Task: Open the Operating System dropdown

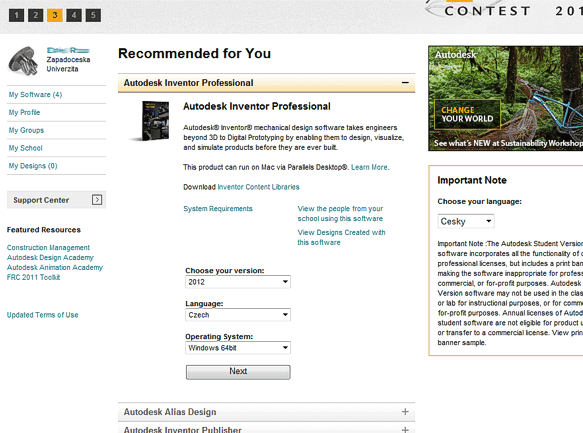Action: pyautogui.click(x=238, y=348)
